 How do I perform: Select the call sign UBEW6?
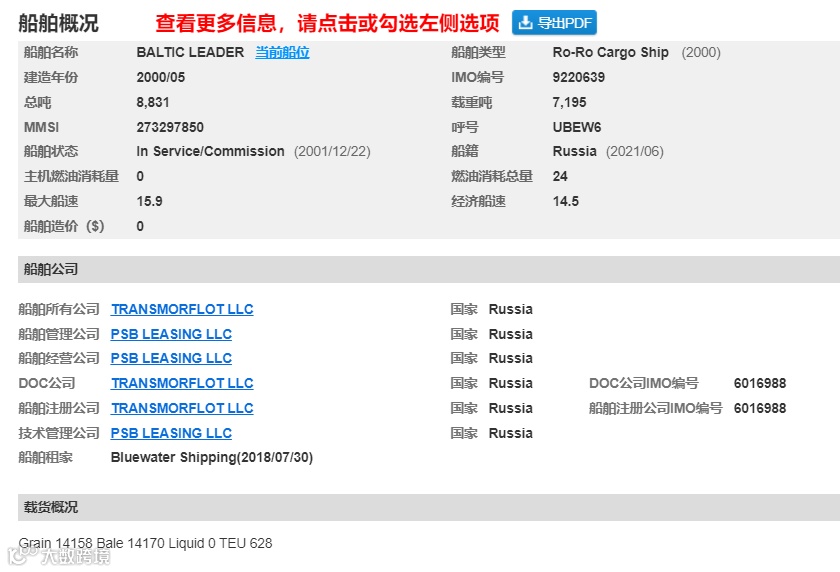click(576, 127)
